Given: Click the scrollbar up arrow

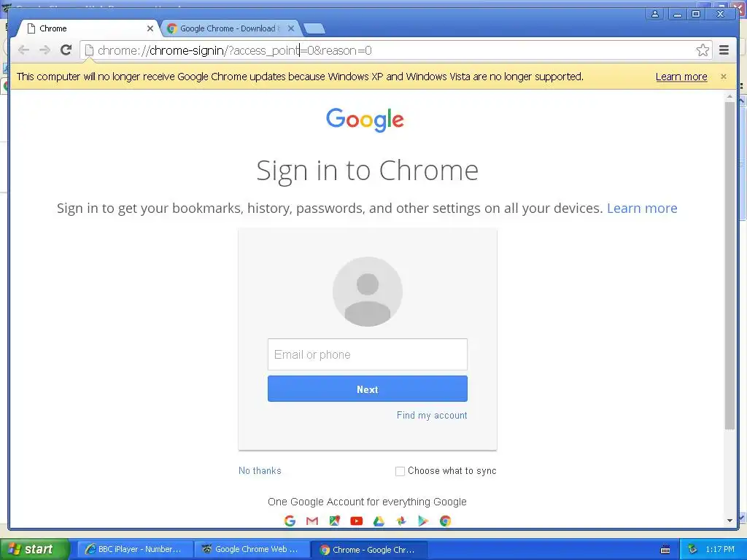Looking at the screenshot, I should click(729, 96).
